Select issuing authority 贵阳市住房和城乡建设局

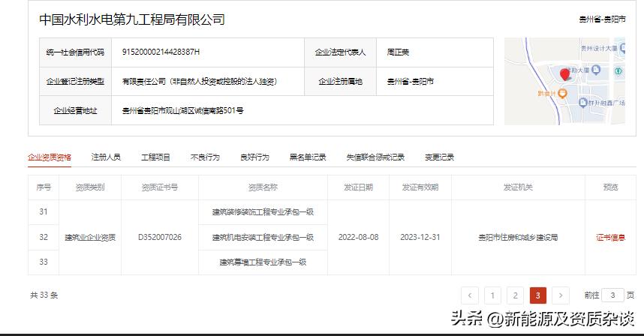[518, 238]
